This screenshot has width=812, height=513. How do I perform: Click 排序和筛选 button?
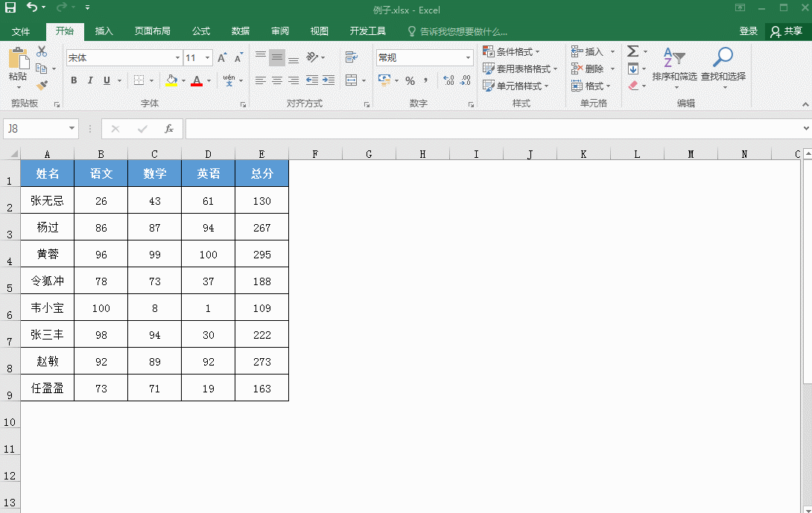click(674, 67)
